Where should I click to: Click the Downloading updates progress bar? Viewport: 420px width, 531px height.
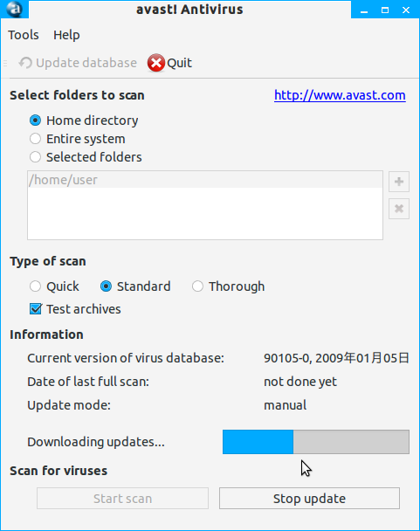tap(316, 442)
